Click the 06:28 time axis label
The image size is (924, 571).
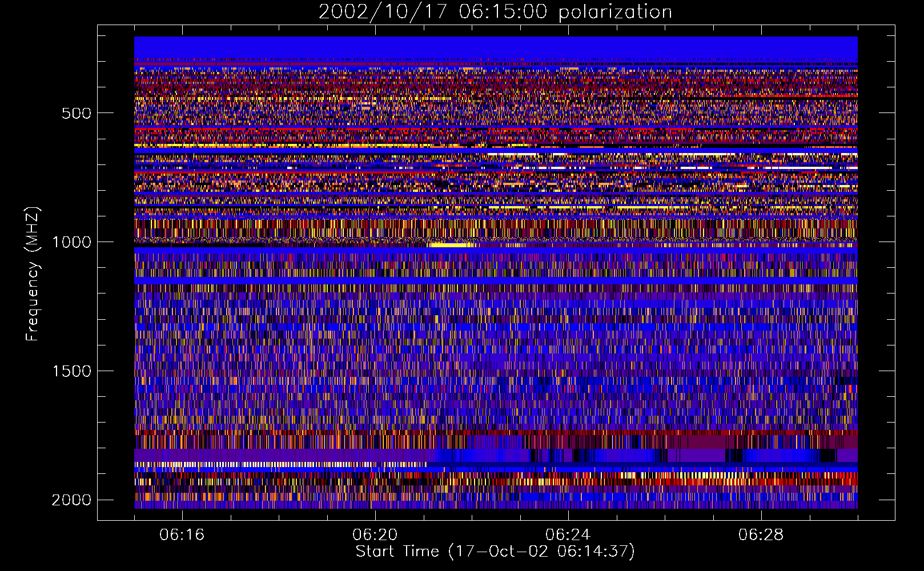761,535
